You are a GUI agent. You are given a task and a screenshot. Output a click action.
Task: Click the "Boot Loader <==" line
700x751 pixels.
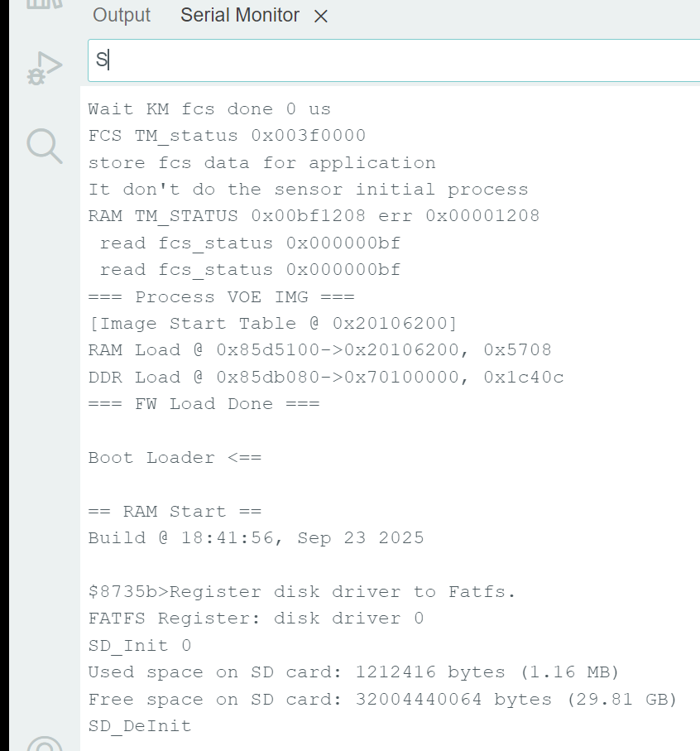(x=175, y=457)
